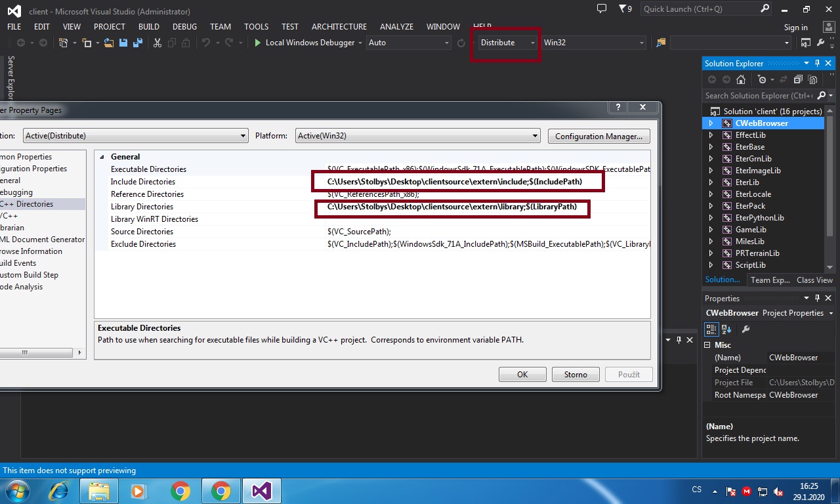
Task: Click the Sign in link
Action: point(796,28)
